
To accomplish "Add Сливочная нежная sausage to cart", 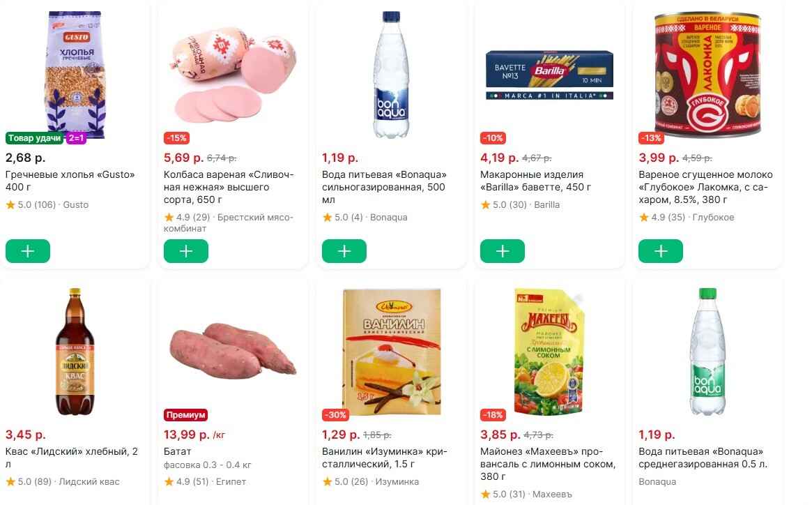I will coord(186,251).
